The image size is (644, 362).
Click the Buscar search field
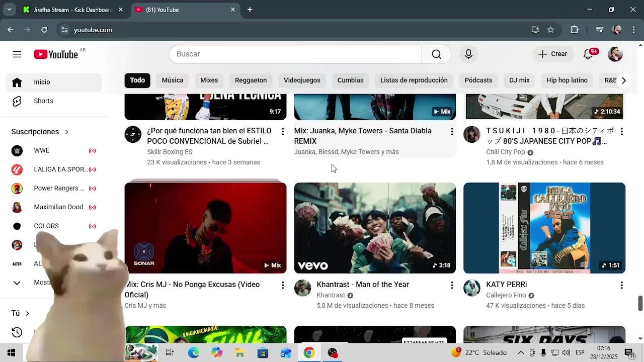pos(295,54)
